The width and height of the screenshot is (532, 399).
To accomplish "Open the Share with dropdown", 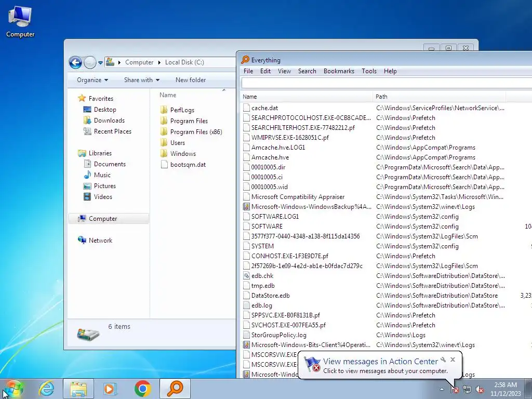I will pos(141,79).
